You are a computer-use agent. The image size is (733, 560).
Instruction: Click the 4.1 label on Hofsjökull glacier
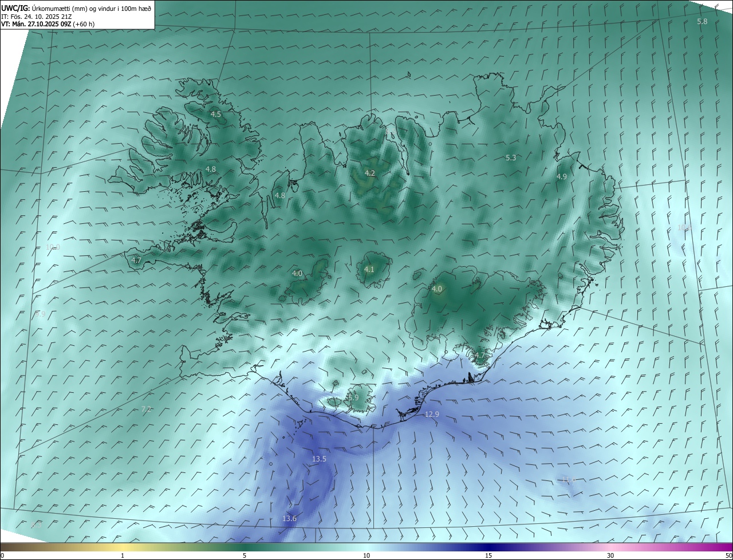(x=369, y=270)
